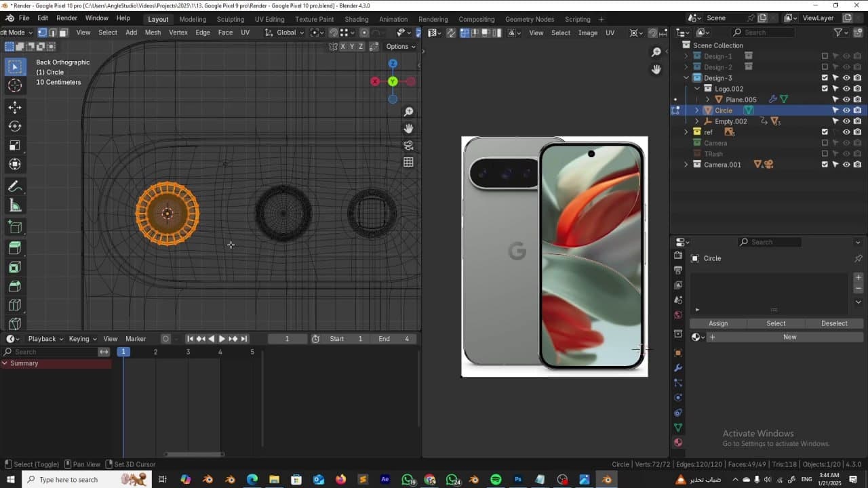
Task: Hide the Circle object in viewport
Action: pos(846,110)
